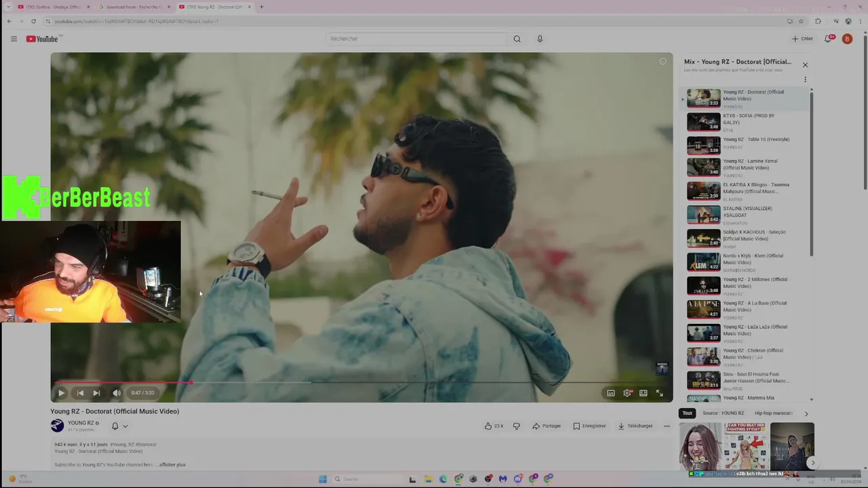868x488 pixels.
Task: Select STALINE (VISUALIZER) #SALGOAT in mix
Action: click(745, 215)
